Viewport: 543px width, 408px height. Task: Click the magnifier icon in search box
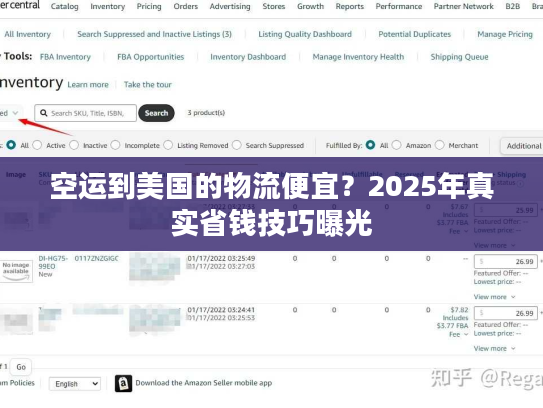pos(44,113)
